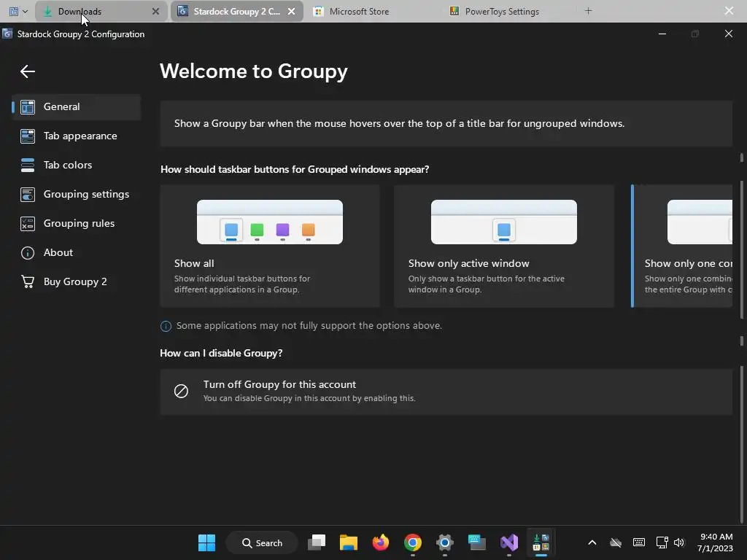Toggle Turn off Groupy for this account
The width and height of the screenshot is (747, 560).
click(446, 392)
